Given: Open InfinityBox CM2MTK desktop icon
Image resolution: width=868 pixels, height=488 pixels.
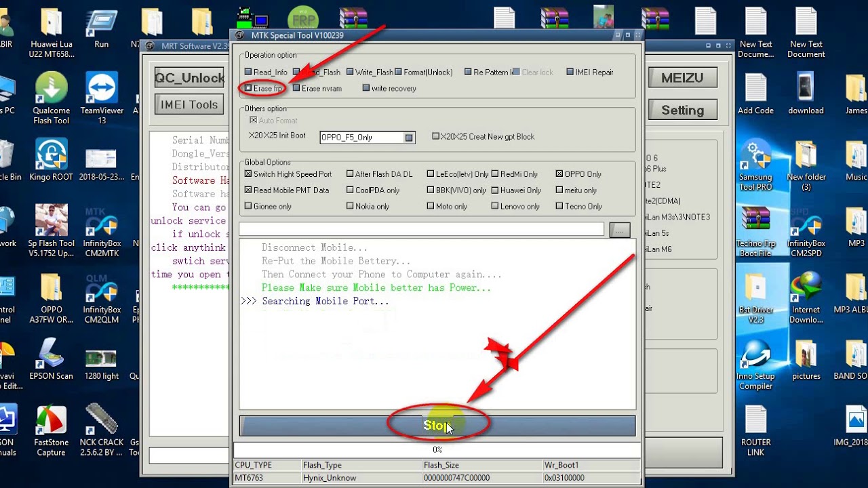Looking at the screenshot, I should tap(102, 231).
